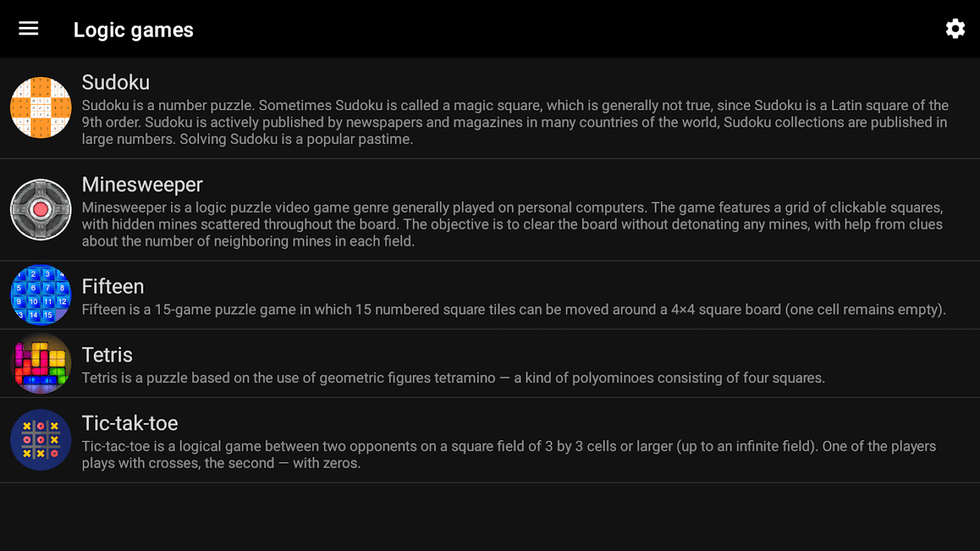Click the Fifteen puzzle description text
The width and height of the screenshot is (980, 551).
(514, 309)
